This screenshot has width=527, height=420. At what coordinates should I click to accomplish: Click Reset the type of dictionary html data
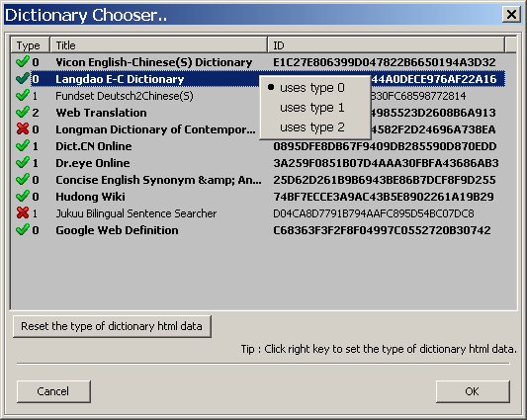112,326
